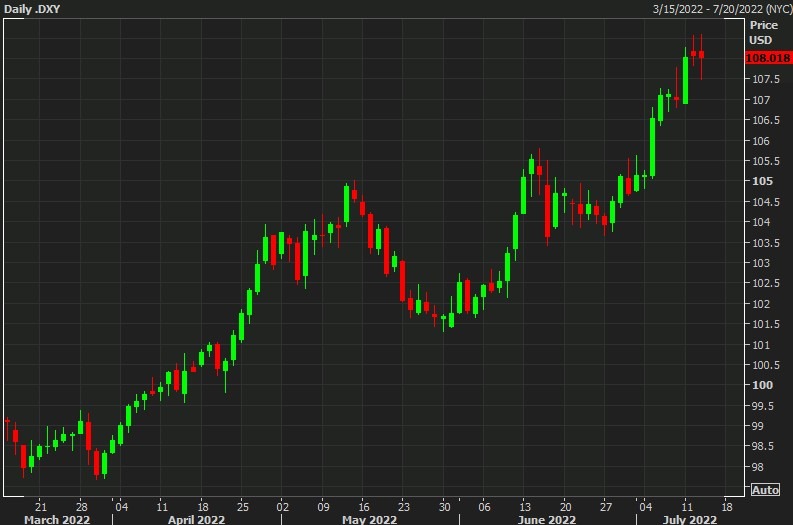
Task: Click the 107 price axis label
Action: coord(761,100)
